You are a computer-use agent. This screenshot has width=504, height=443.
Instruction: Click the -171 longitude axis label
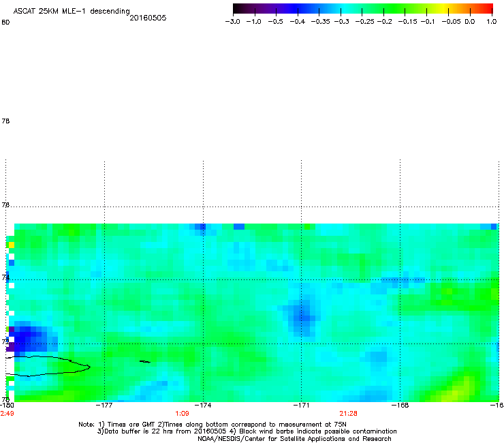tap(302, 405)
